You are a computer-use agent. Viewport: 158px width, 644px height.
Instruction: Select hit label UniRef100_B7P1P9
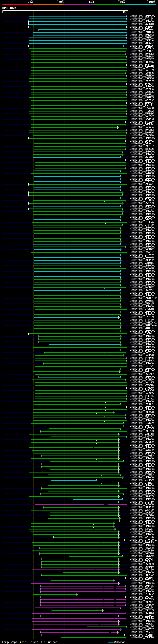[x=142, y=317]
